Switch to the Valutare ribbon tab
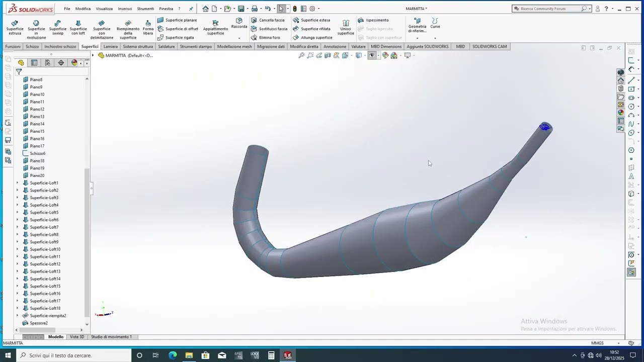This screenshot has height=362, width=644. (358, 46)
